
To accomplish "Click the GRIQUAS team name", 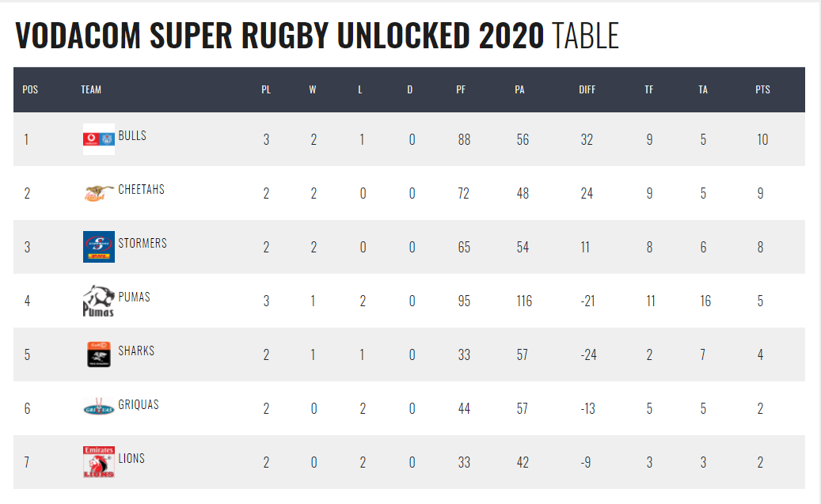I will click(139, 405).
